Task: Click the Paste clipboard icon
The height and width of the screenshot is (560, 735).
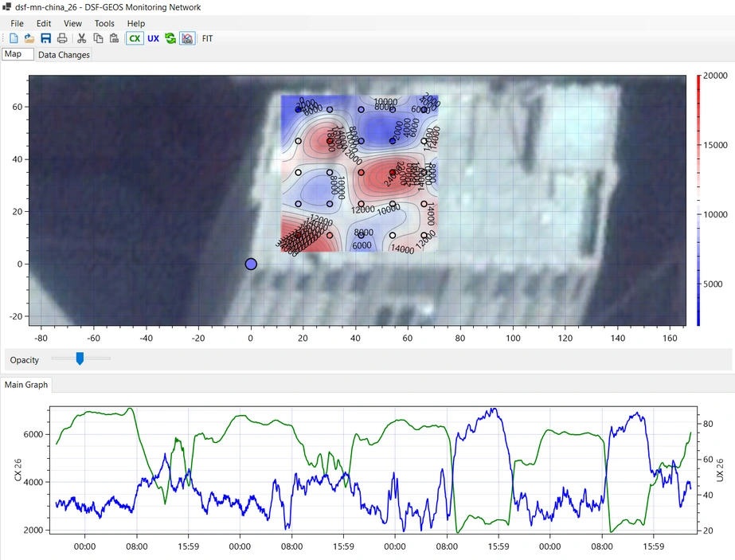Action: [x=114, y=38]
